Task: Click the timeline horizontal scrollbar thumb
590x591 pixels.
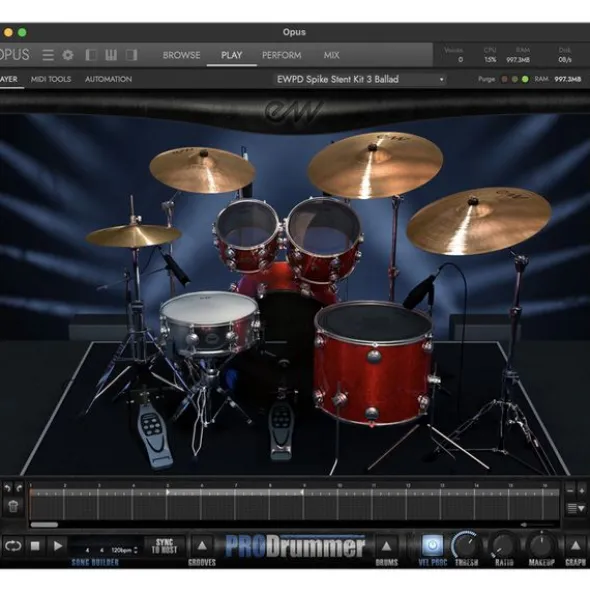Action: [x=44, y=525]
